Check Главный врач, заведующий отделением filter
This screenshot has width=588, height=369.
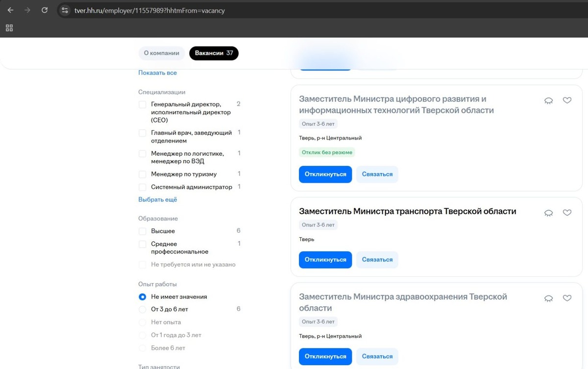pos(143,133)
